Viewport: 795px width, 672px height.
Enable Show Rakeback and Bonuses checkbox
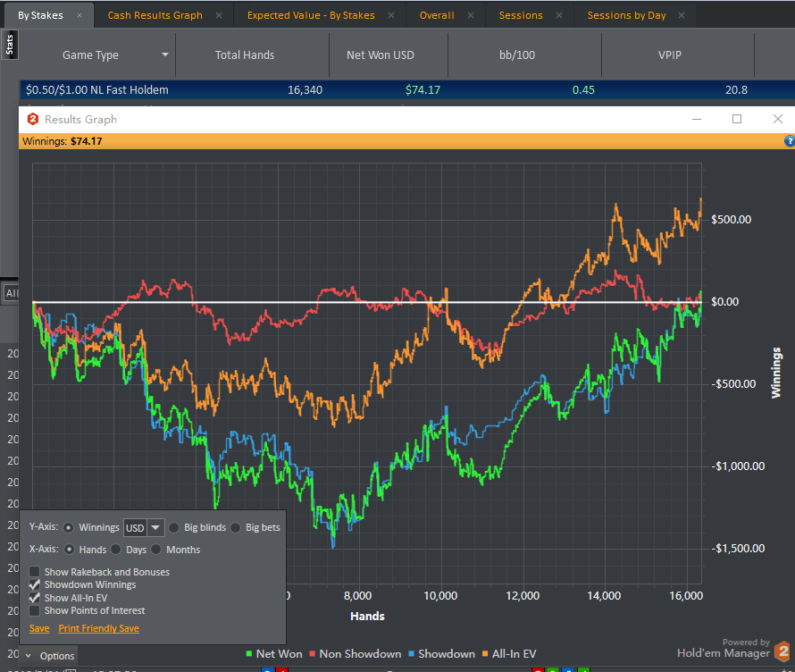[x=34, y=572]
